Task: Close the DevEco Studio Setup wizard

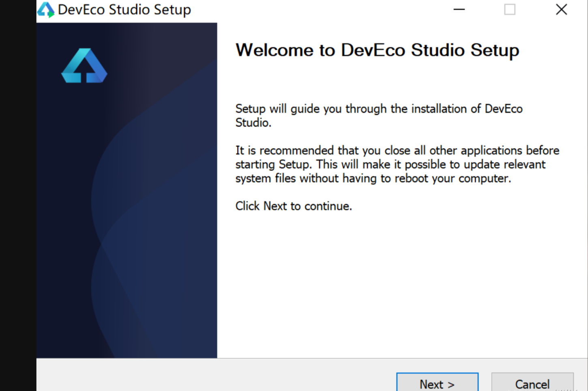Action: pos(561,9)
